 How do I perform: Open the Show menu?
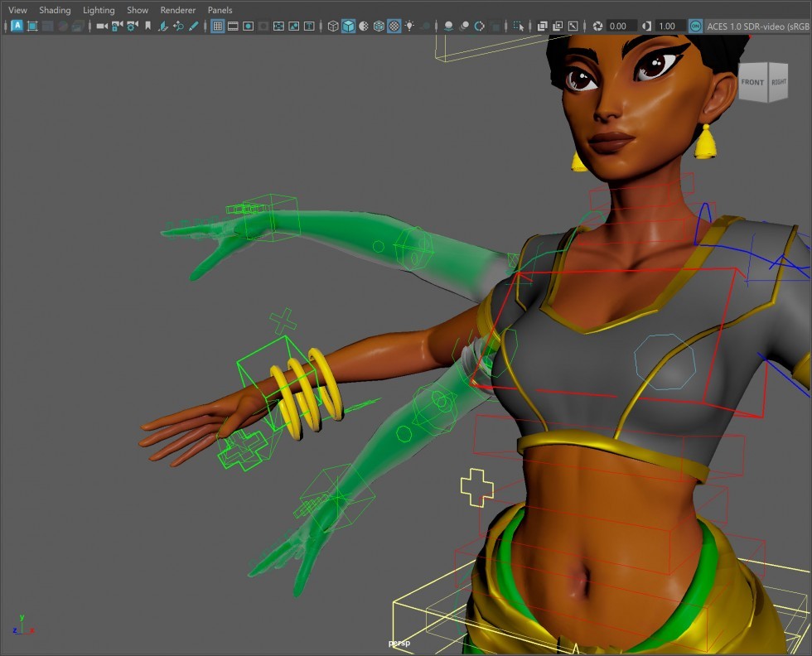138,10
